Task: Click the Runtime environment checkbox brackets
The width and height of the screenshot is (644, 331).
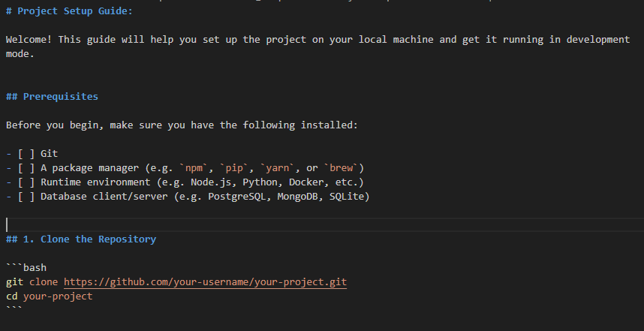Action: coord(26,182)
